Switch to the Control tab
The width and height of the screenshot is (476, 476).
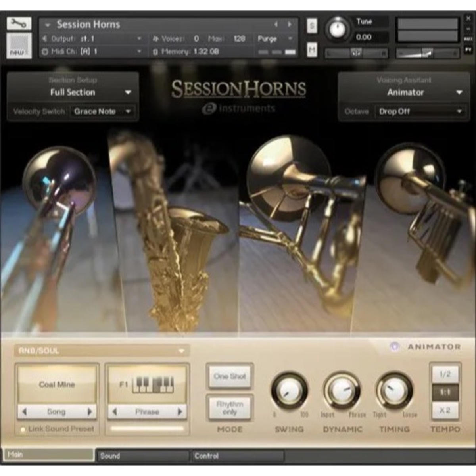(237, 456)
